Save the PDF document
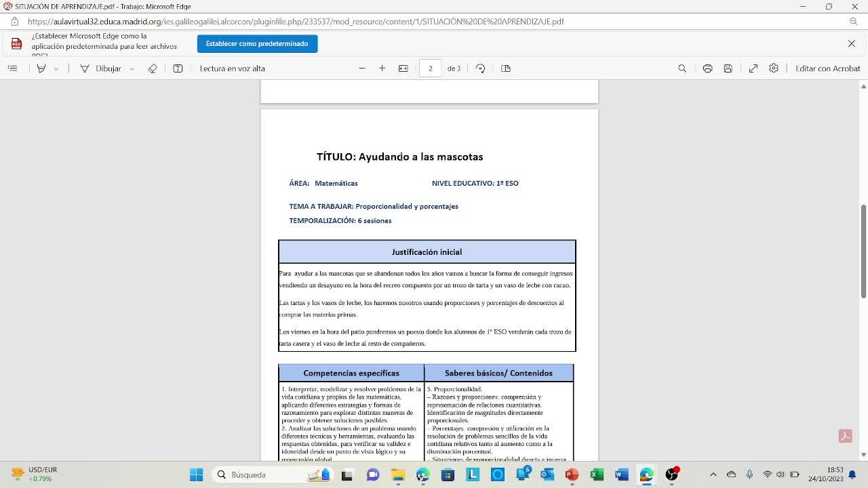 pyautogui.click(x=728, y=68)
